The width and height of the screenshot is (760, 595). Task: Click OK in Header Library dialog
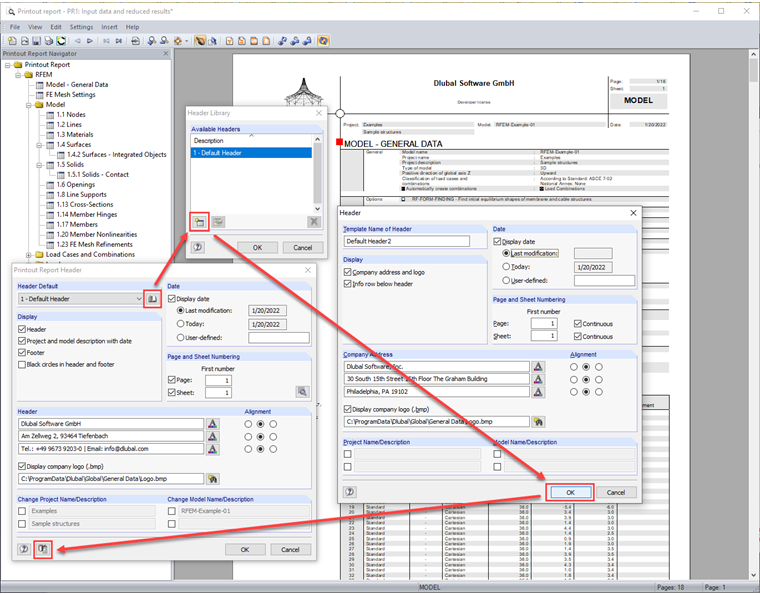click(x=257, y=248)
